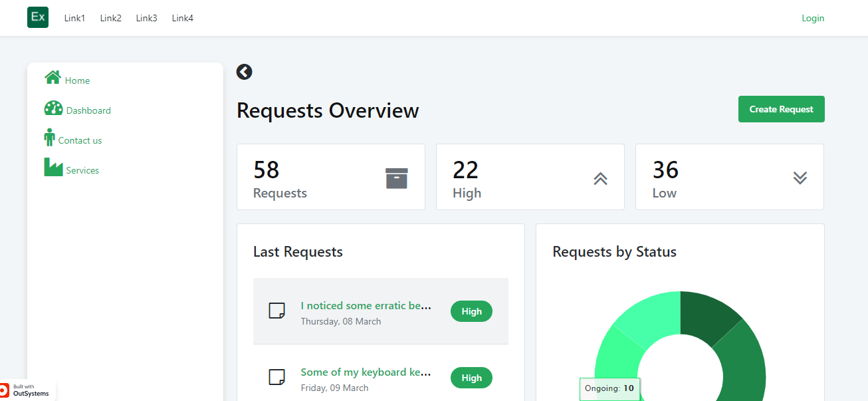Viewport: 868px width, 401px height.
Task: Click the Login link
Action: (x=812, y=18)
